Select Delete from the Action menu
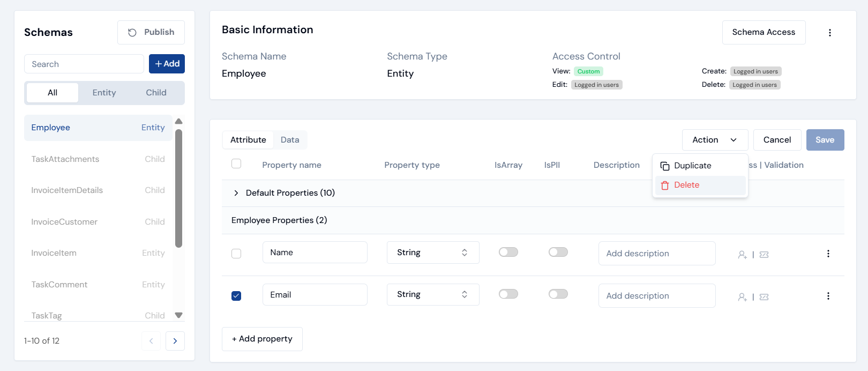 click(686, 185)
